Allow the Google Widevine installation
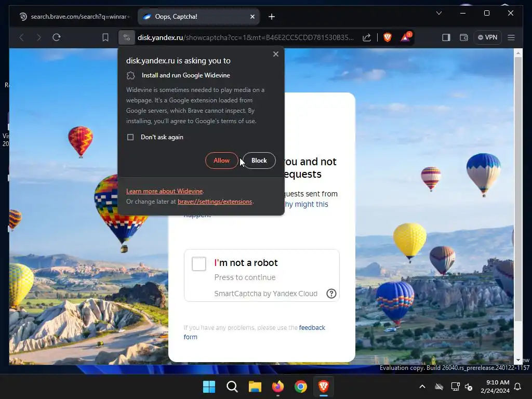 point(221,161)
